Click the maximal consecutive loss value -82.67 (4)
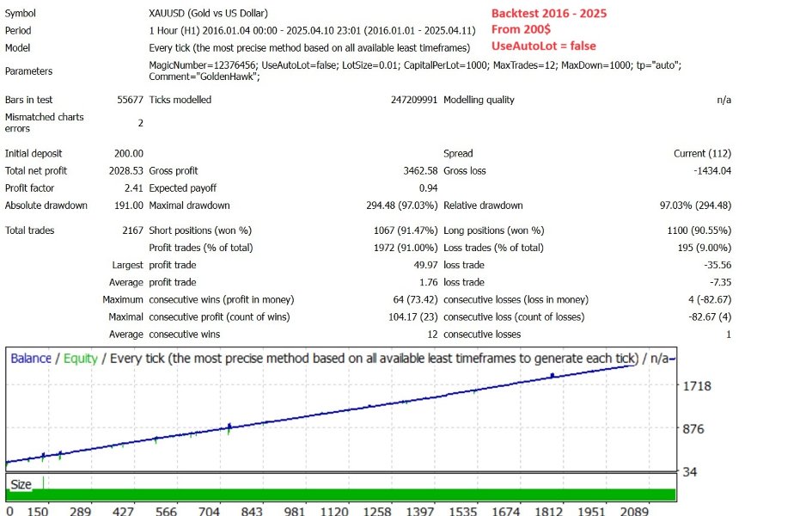The image size is (812, 516). tap(710, 316)
